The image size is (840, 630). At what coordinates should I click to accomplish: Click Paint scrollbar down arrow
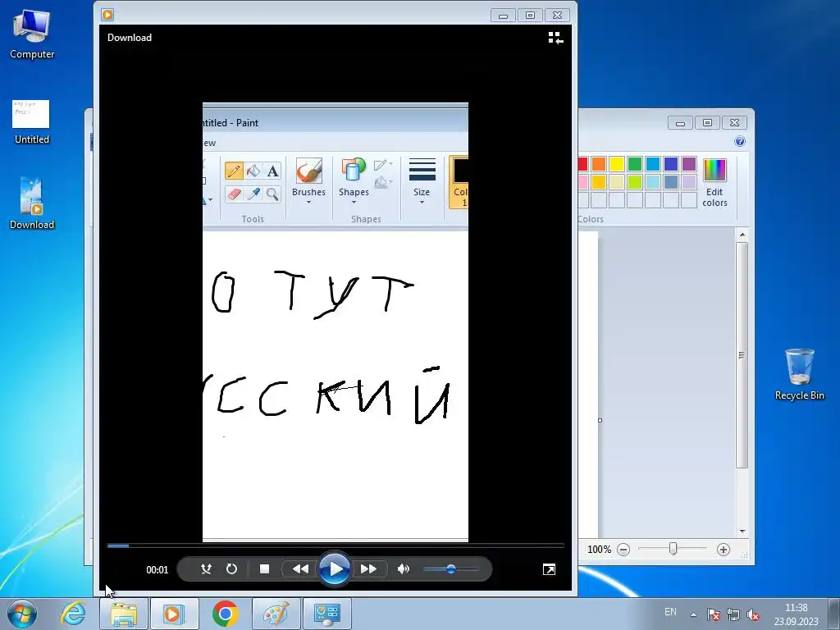tap(742, 531)
